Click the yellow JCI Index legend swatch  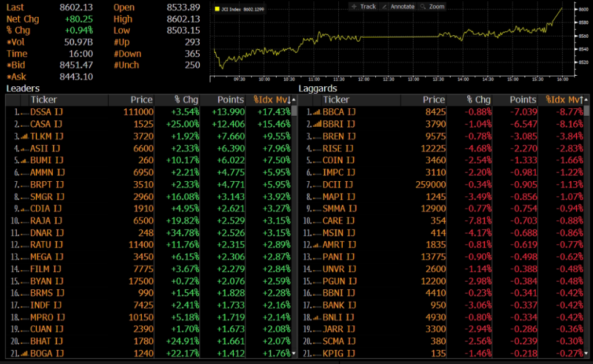[217, 9]
